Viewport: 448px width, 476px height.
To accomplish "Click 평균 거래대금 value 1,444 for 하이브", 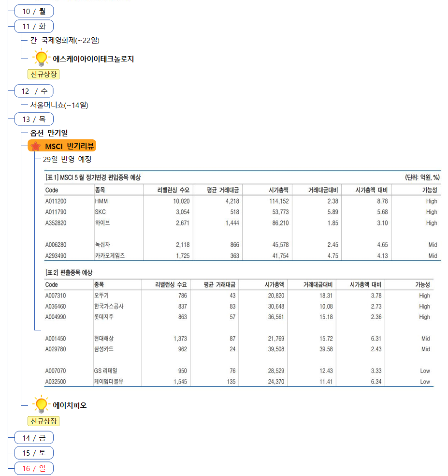I will point(232,223).
